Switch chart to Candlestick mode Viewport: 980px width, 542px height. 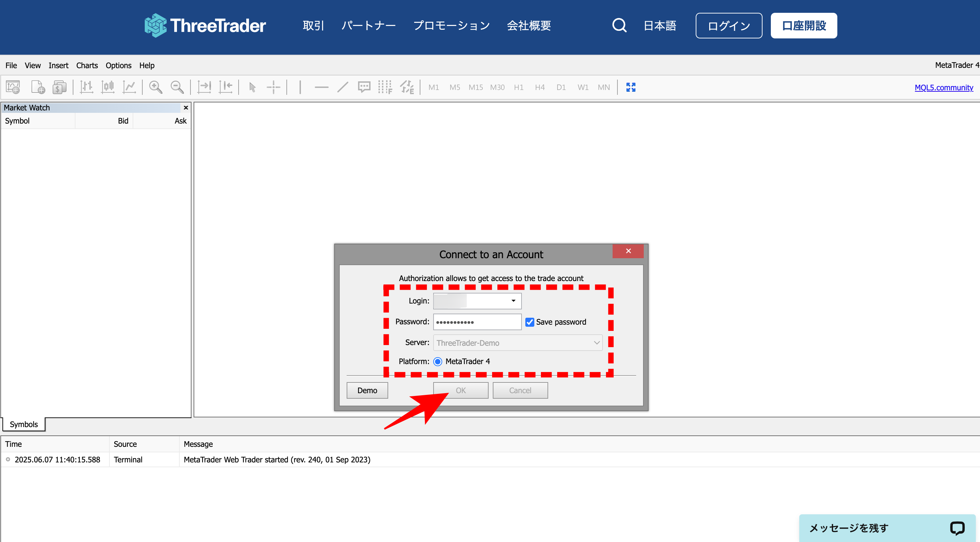click(108, 87)
